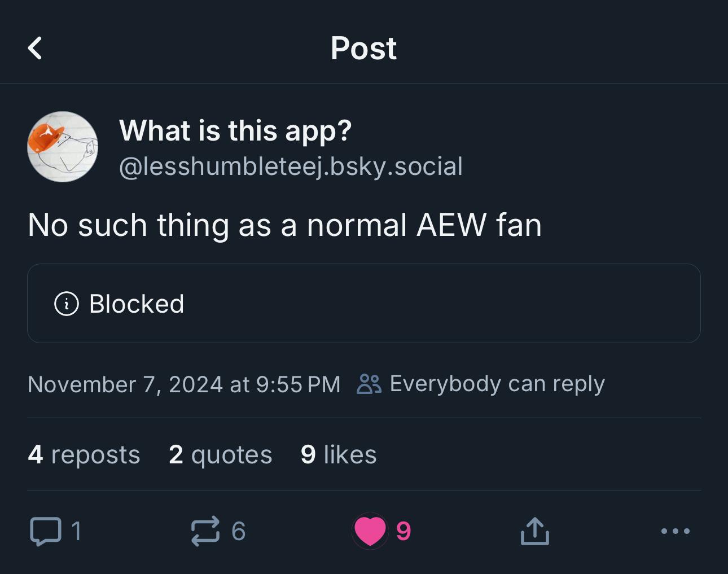Open the three-dot more options menu

(675, 531)
